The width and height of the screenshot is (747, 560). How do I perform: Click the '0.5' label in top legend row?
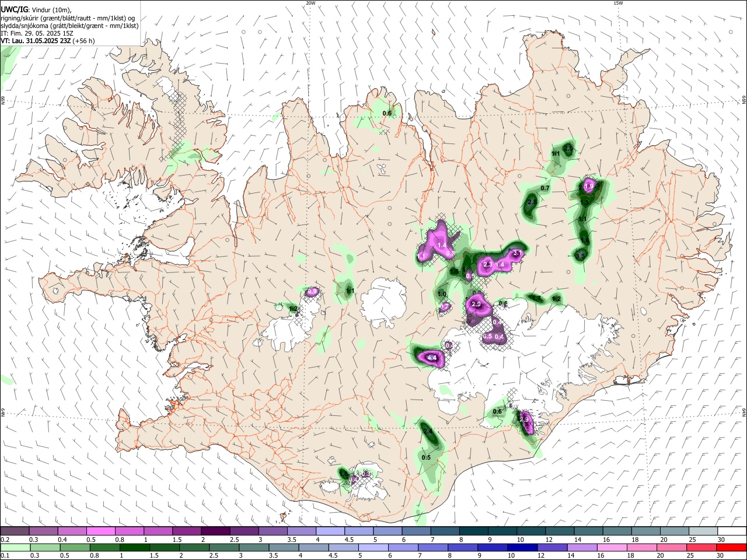[x=91, y=540]
